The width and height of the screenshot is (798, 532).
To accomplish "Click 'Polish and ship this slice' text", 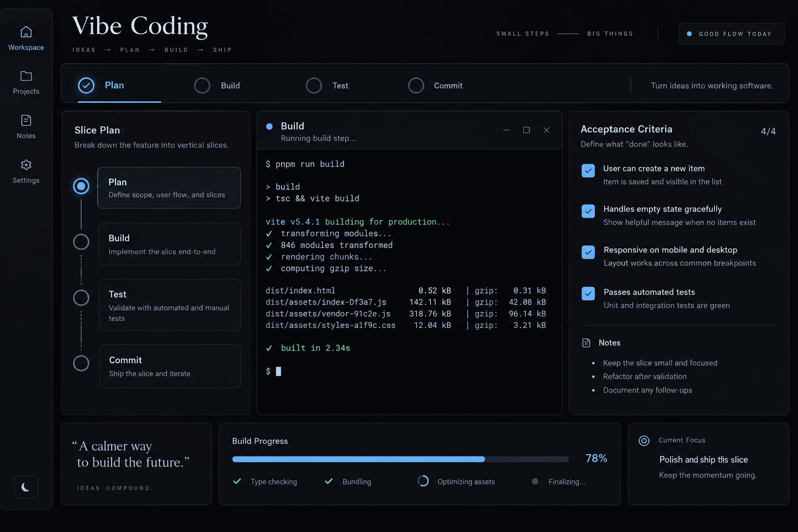I will tap(703, 460).
